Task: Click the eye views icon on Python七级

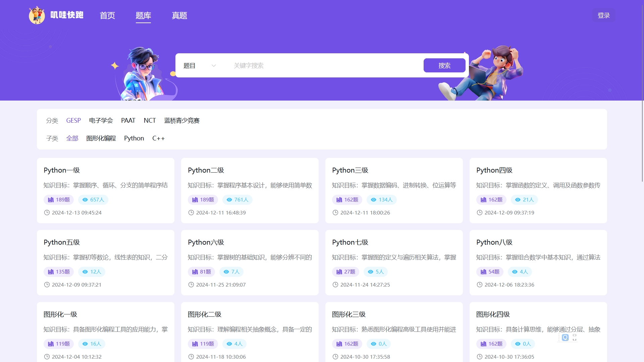Action: (371, 272)
